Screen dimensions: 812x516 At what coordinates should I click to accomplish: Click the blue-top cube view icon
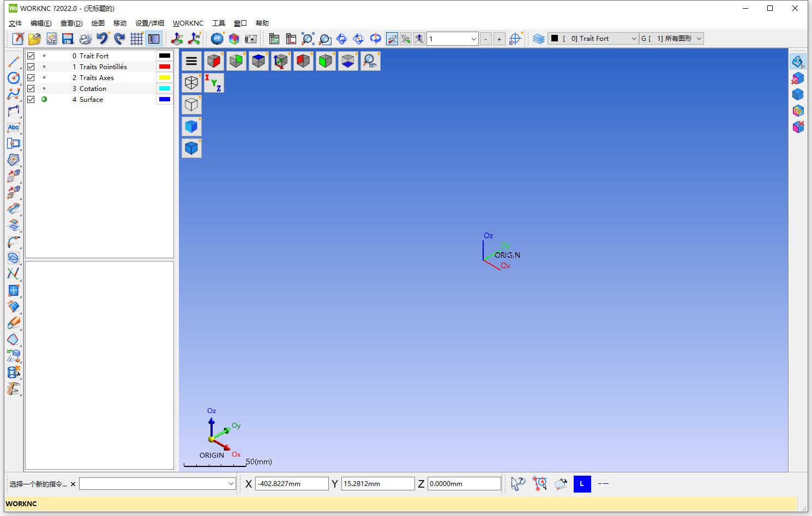click(x=258, y=61)
